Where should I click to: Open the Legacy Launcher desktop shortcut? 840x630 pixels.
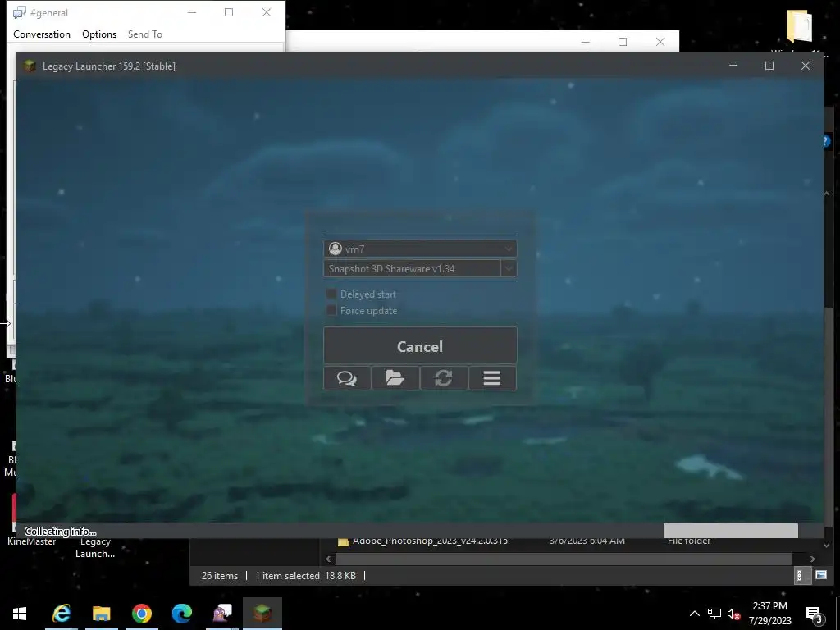coord(95,547)
